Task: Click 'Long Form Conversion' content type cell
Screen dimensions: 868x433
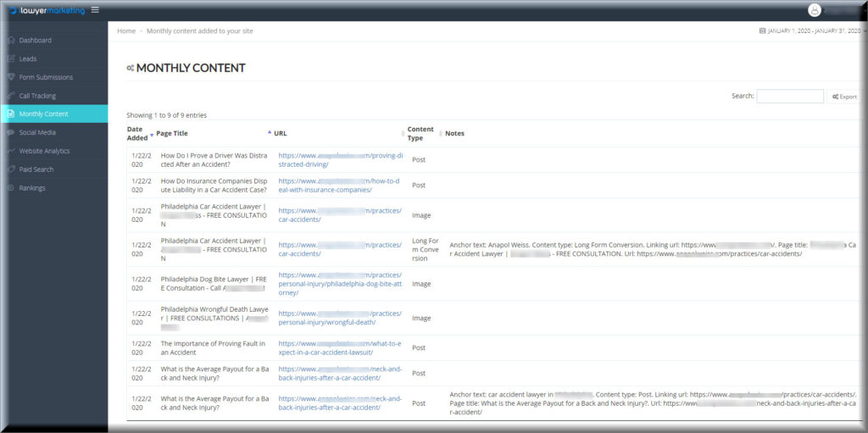Action: click(x=426, y=249)
